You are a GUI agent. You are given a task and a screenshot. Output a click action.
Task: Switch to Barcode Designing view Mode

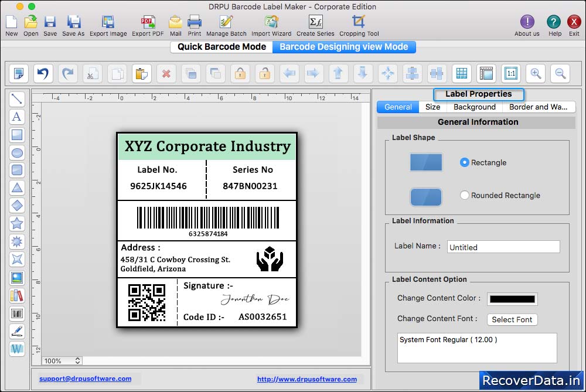coord(344,47)
